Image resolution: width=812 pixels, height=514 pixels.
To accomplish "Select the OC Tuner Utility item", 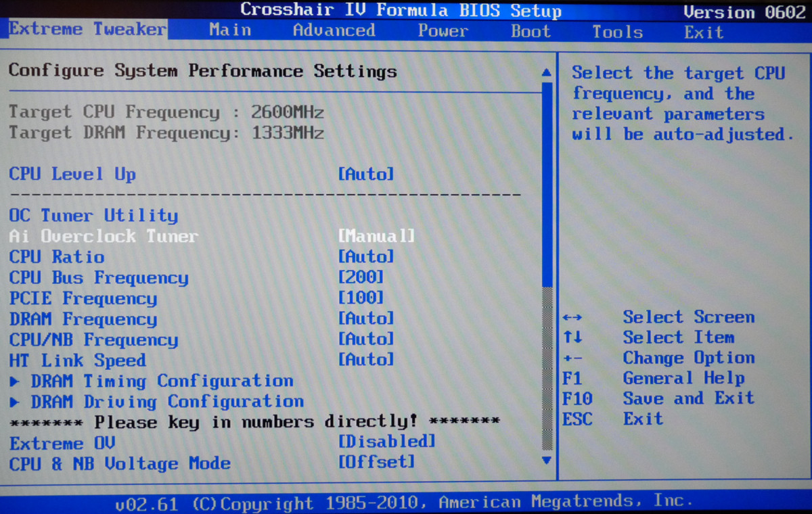I will point(93,216).
